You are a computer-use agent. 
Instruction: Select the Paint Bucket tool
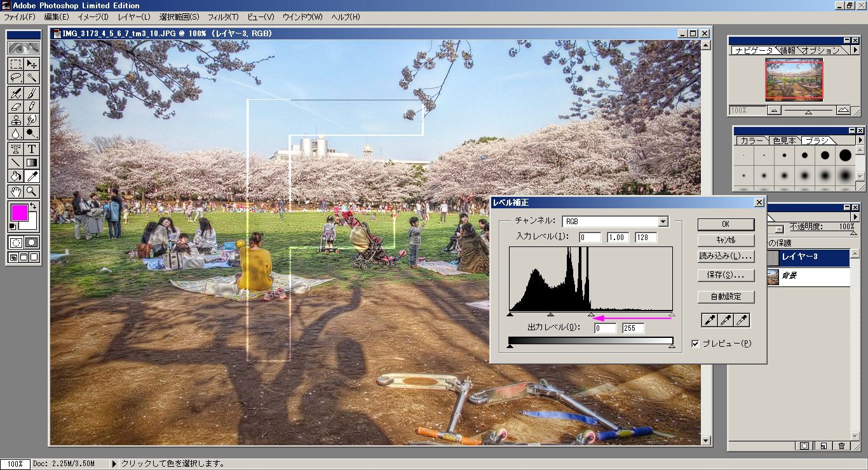point(16,177)
